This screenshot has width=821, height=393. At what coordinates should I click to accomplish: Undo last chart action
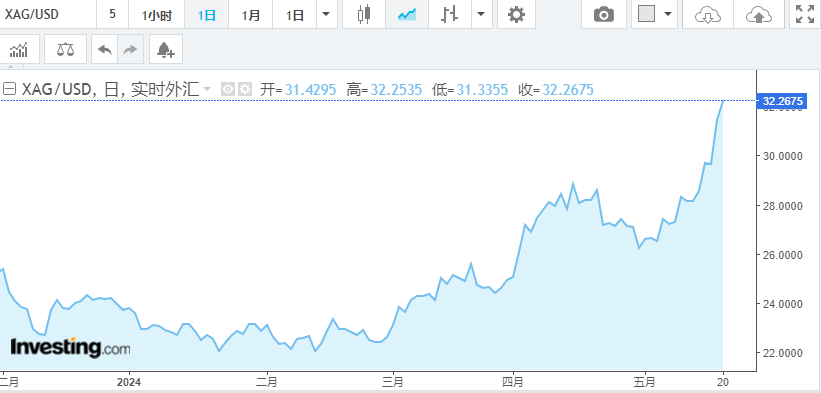tap(105, 50)
